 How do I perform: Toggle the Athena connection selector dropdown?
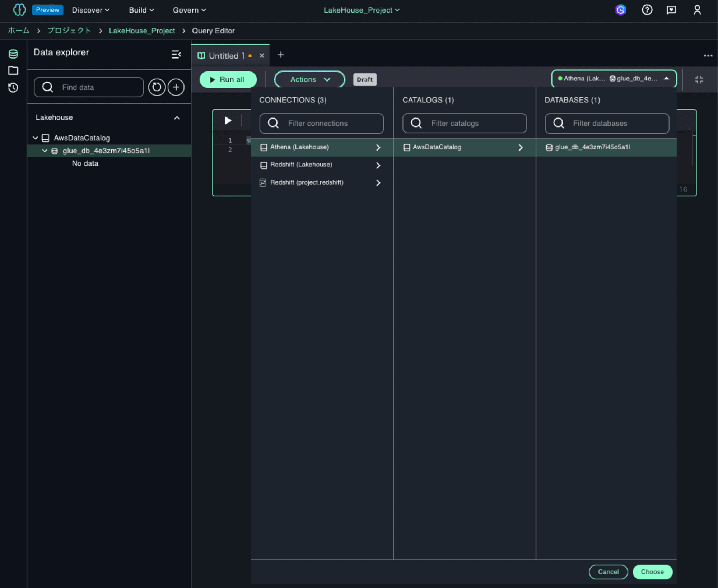coord(614,79)
